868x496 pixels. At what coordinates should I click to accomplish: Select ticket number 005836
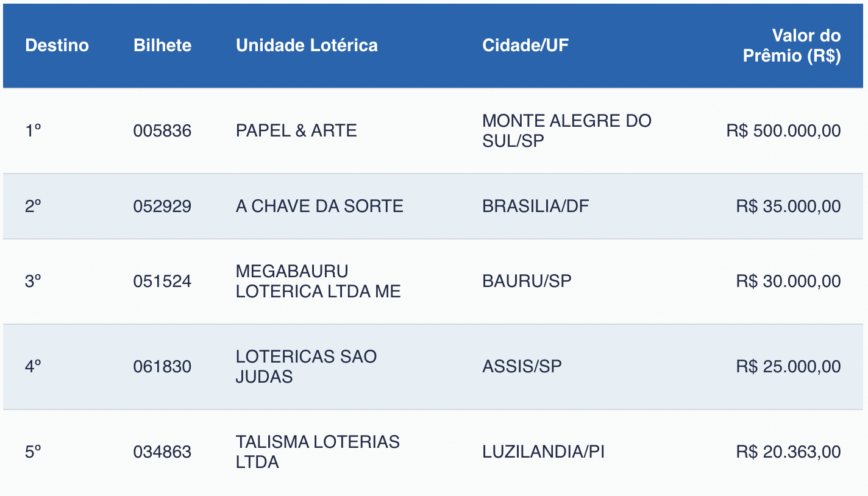[162, 130]
